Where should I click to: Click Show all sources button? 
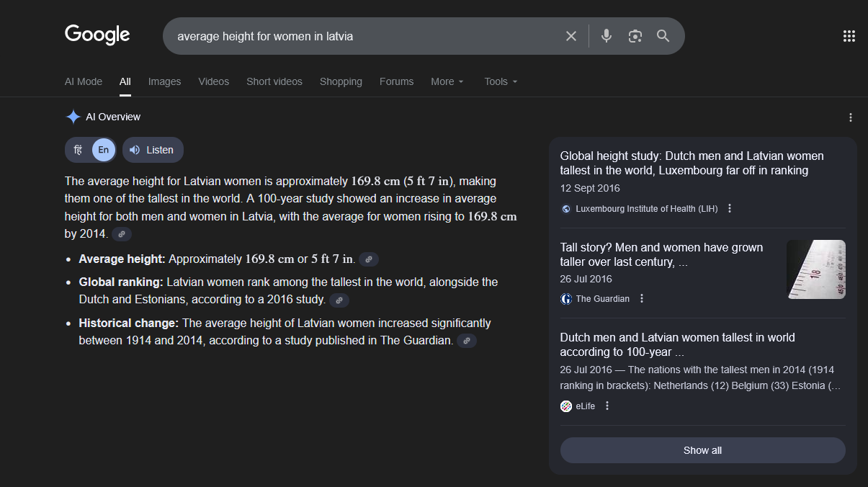coord(702,450)
